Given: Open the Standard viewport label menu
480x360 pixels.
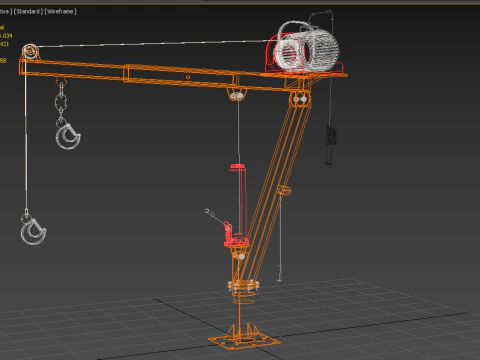Looking at the screenshot, I should (28, 11).
